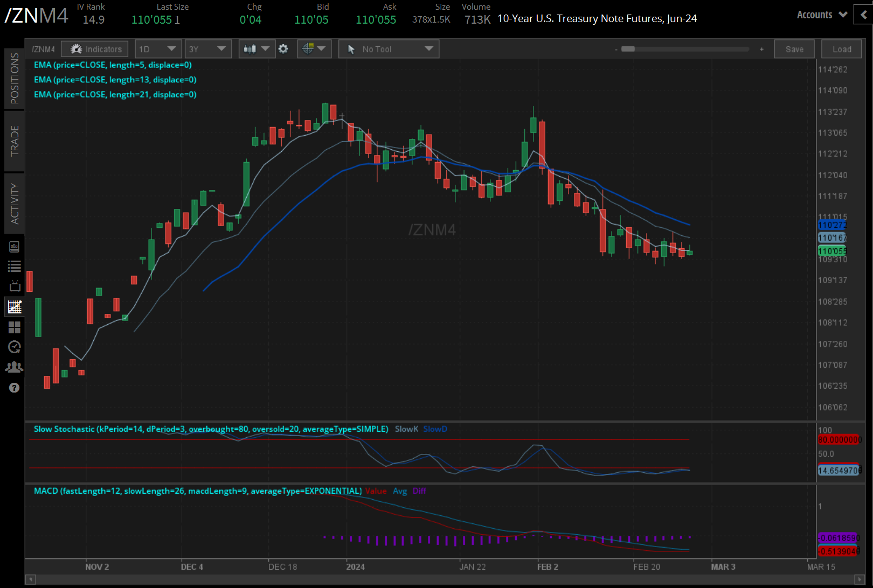Open chart settings gear icon
Image resolution: width=873 pixels, height=588 pixels.
tap(283, 49)
